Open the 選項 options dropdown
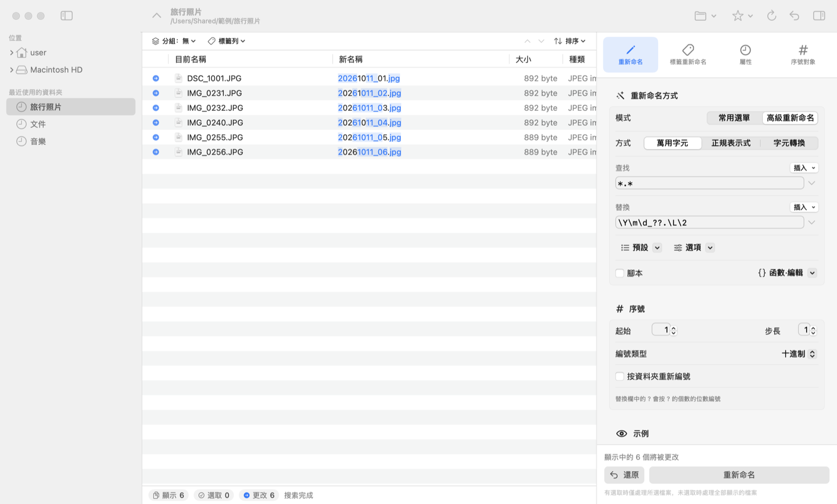The width and height of the screenshot is (837, 504). pos(694,248)
